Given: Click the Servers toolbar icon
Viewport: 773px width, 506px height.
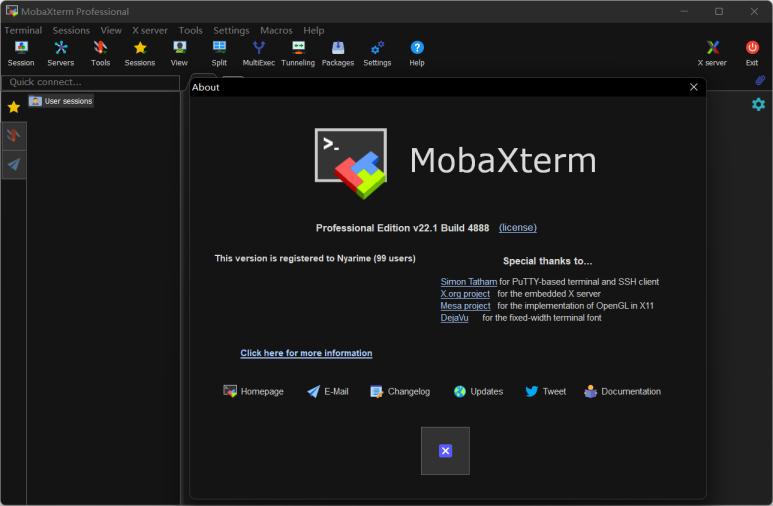Looking at the screenshot, I should 61,53.
